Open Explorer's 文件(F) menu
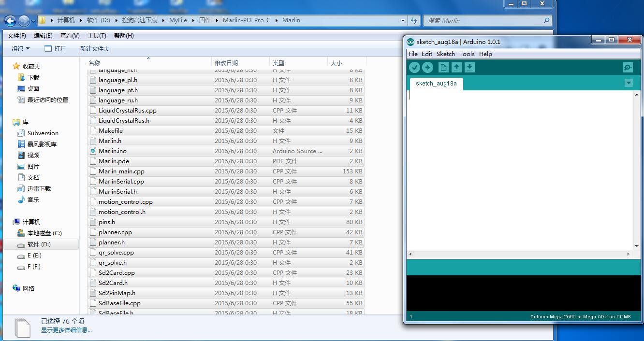The height and width of the screenshot is (341, 644). pyautogui.click(x=17, y=36)
